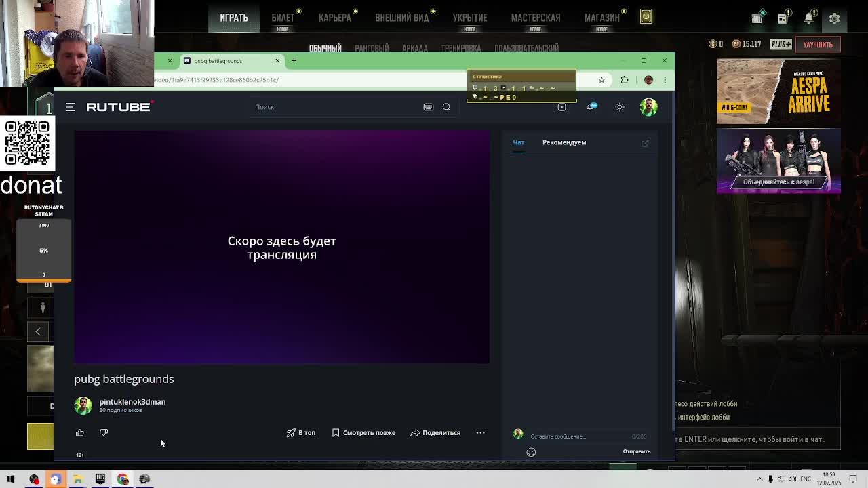Click the PUBG left arrow chevron
The height and width of the screenshot is (488, 868).
pyautogui.click(x=38, y=331)
